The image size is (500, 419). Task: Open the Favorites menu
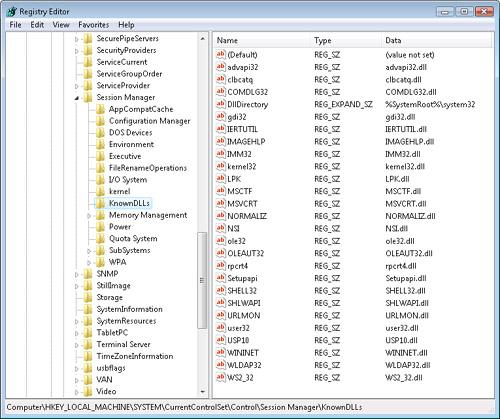click(94, 25)
